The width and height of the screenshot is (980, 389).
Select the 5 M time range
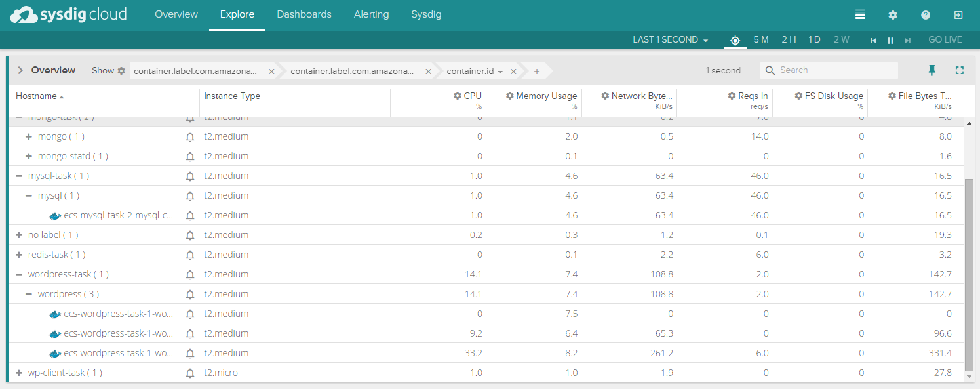[761, 40]
